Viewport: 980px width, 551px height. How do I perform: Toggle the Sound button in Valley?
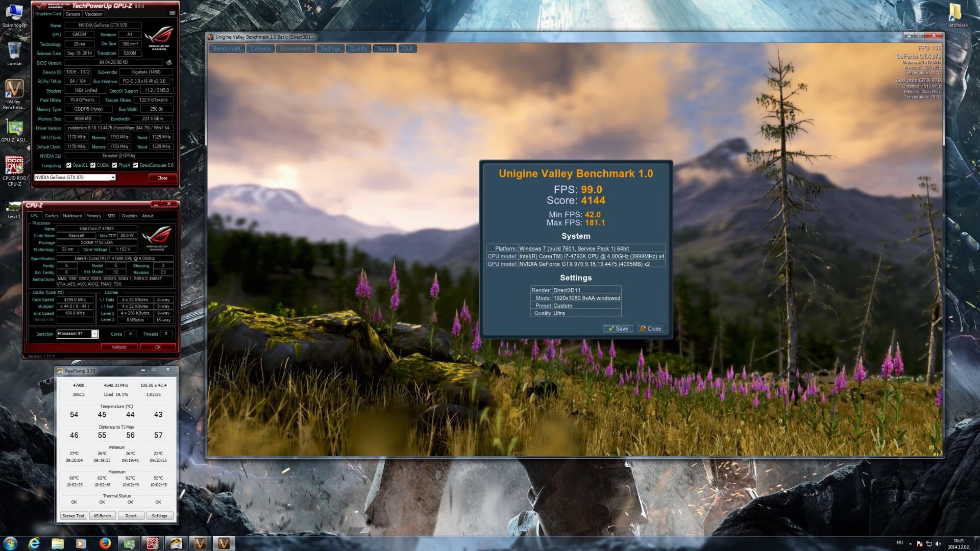[x=385, y=49]
